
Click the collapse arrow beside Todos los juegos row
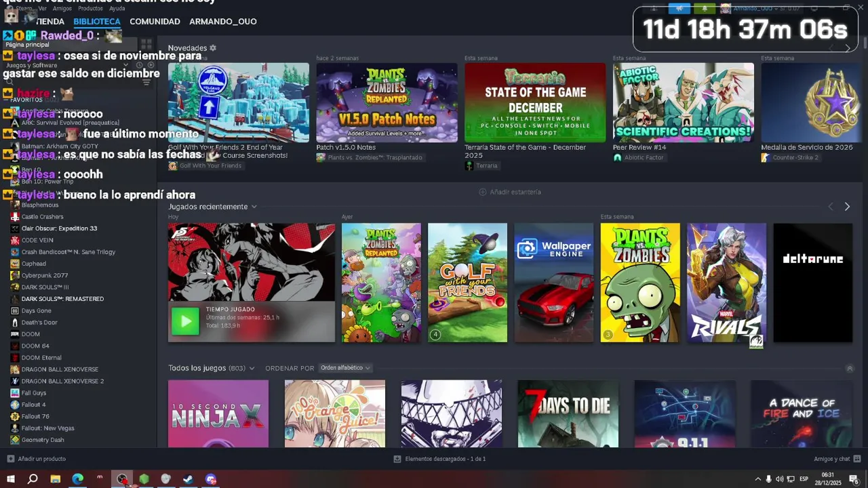[850, 368]
